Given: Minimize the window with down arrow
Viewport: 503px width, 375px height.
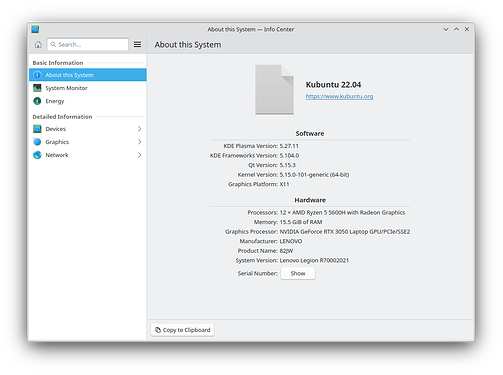Looking at the screenshot, I should click(446, 29).
